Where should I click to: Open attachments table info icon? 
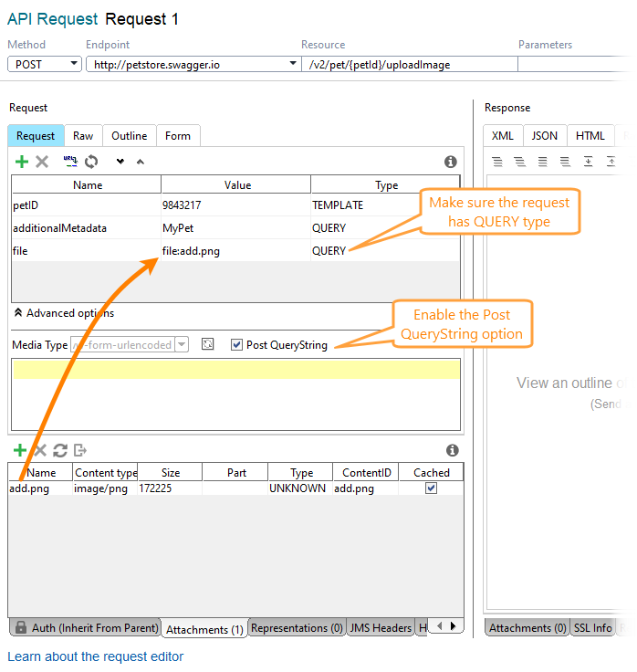tap(453, 450)
